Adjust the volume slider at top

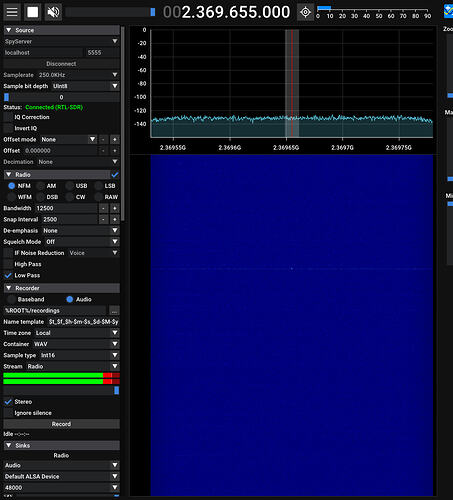point(110,12)
